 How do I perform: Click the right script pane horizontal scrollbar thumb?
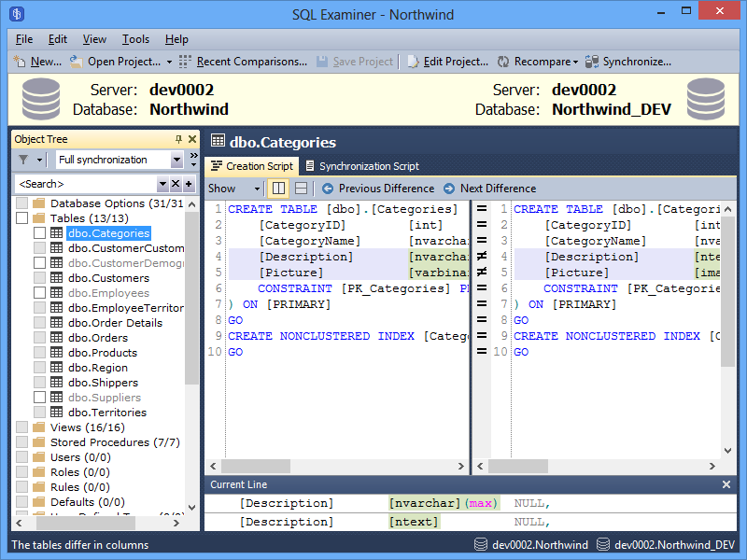click(x=518, y=466)
